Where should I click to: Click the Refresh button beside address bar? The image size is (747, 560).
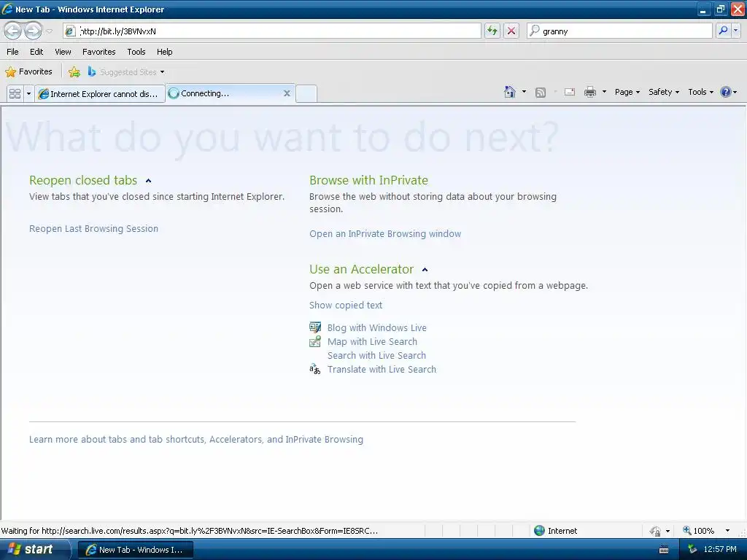pyautogui.click(x=492, y=31)
